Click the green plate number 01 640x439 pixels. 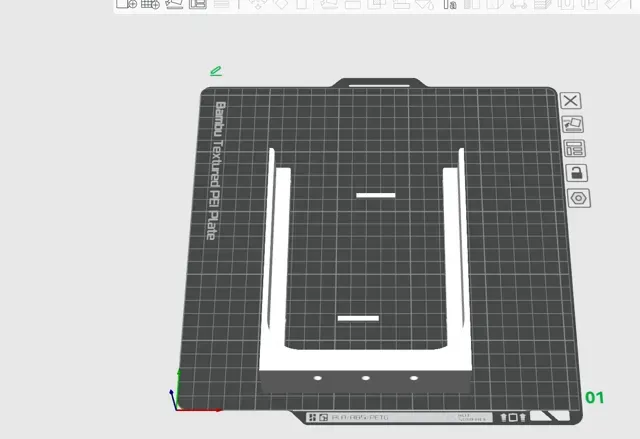594,397
